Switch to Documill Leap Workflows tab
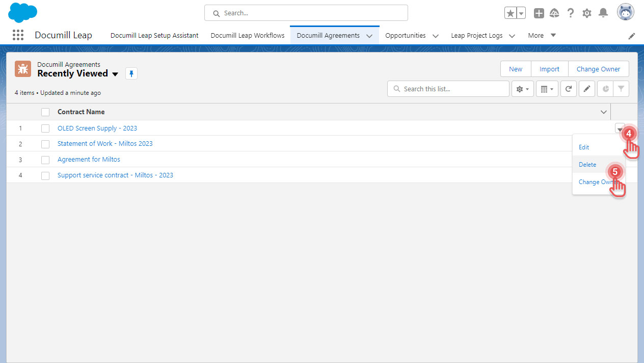Screen dimensions: 644x363 pyautogui.click(x=248, y=36)
